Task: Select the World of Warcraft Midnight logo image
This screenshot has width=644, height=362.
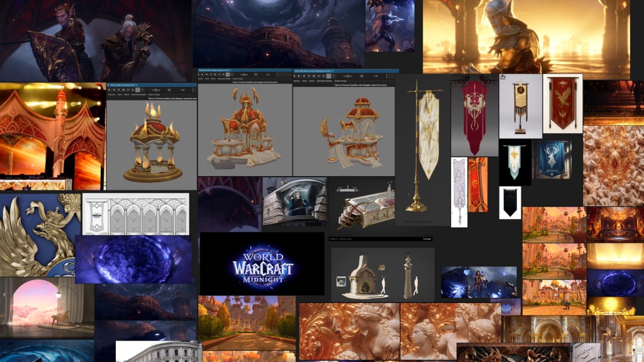Action: click(x=262, y=264)
